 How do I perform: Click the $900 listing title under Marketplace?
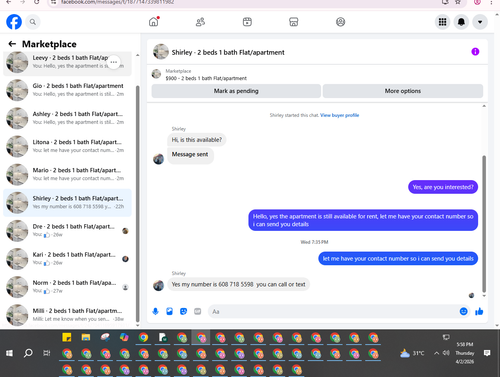pyautogui.click(x=206, y=78)
